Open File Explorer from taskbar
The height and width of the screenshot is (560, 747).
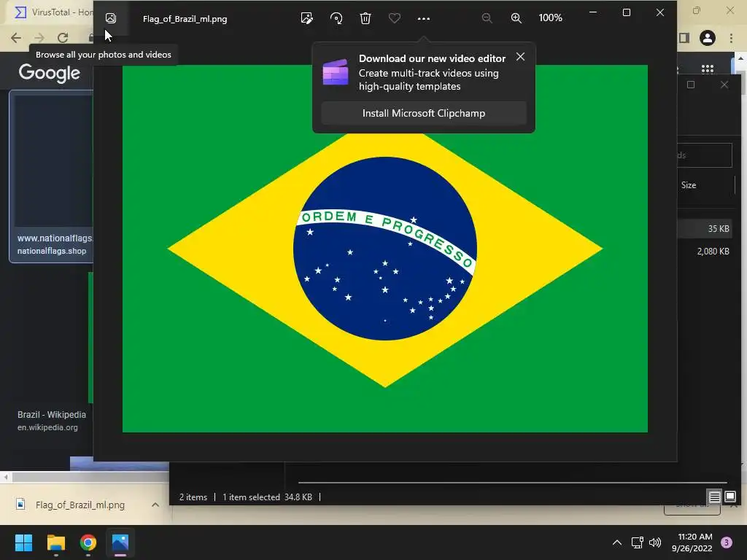pos(56,542)
